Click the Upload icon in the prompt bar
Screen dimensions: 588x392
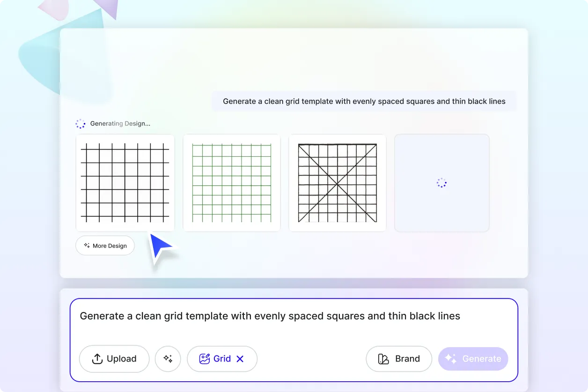tap(97, 359)
